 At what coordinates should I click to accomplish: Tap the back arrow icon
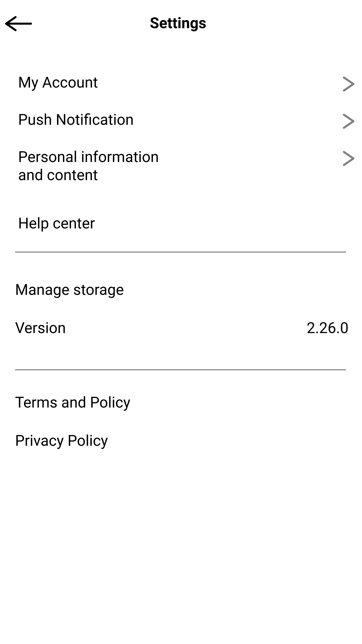[x=19, y=24]
